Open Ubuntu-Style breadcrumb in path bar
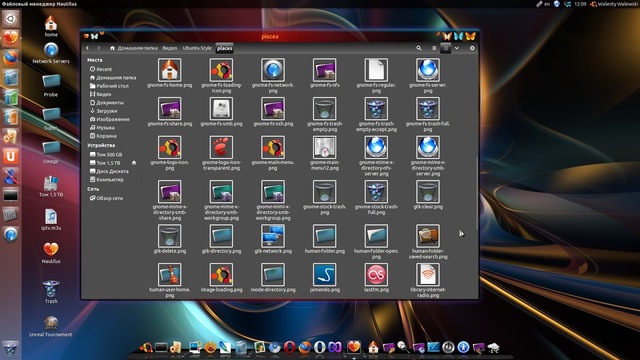Screen dimensions: 640x360 (197, 48)
